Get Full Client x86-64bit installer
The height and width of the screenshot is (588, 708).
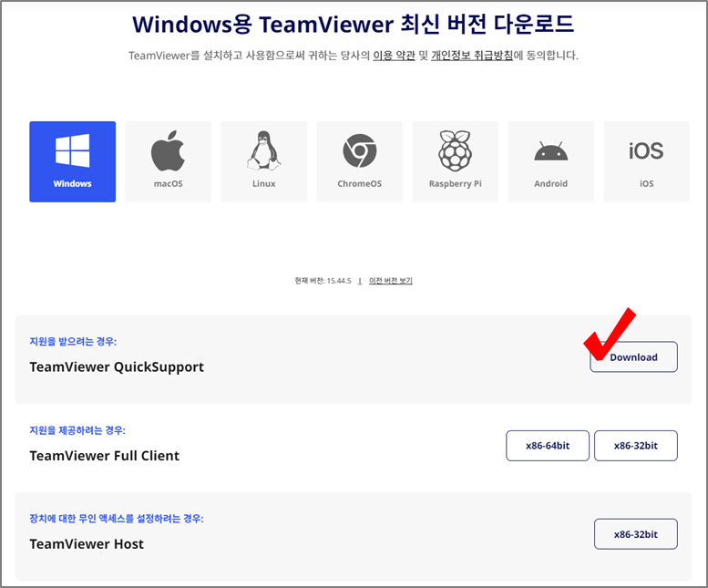pos(548,446)
